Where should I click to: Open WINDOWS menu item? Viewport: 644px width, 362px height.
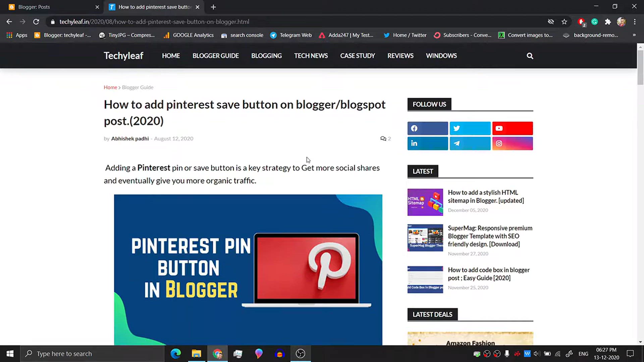(441, 56)
